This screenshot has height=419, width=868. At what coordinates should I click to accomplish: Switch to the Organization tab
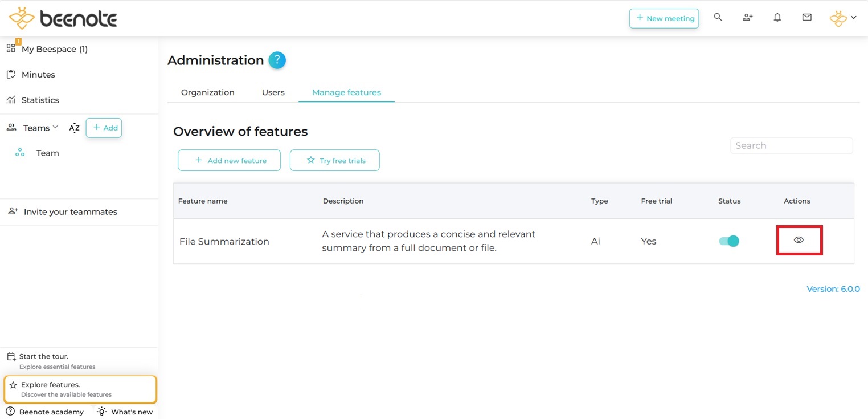pyautogui.click(x=207, y=92)
